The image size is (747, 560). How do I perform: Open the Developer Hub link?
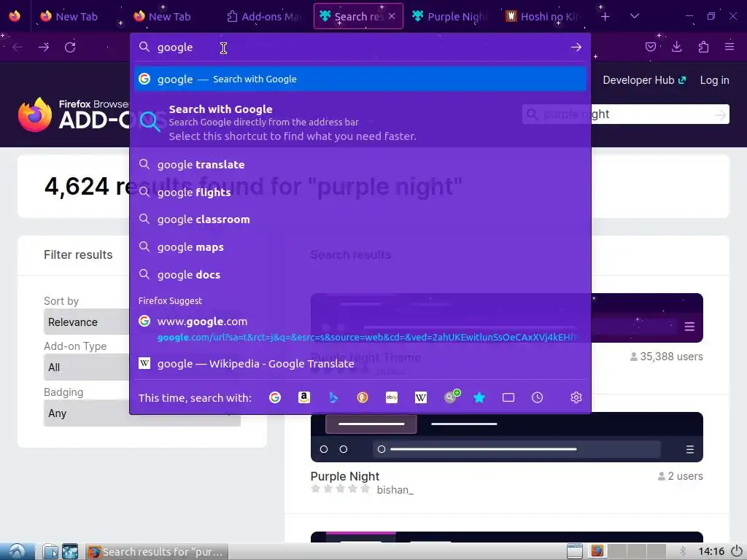(x=645, y=80)
